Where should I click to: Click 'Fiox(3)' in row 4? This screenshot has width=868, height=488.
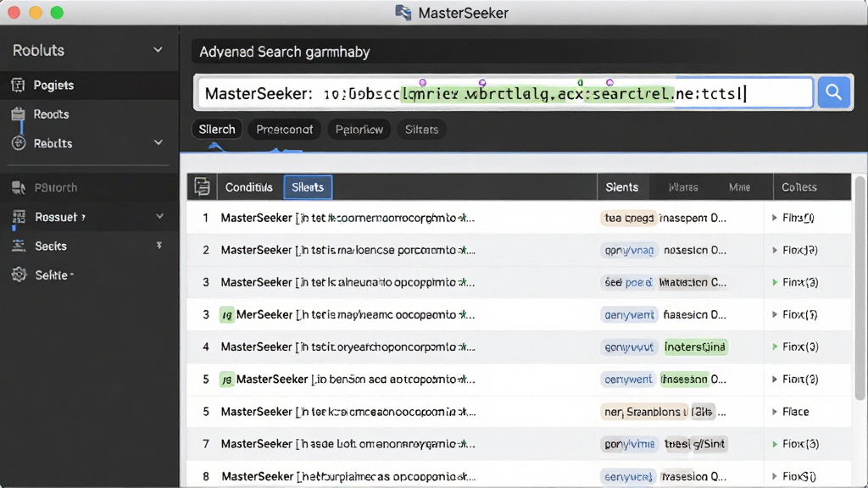(800, 347)
